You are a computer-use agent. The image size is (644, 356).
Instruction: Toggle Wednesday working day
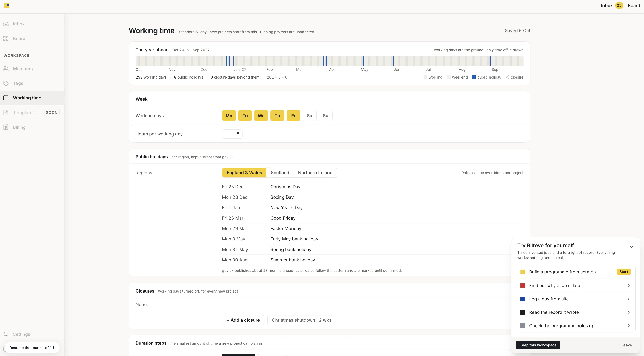261,116
